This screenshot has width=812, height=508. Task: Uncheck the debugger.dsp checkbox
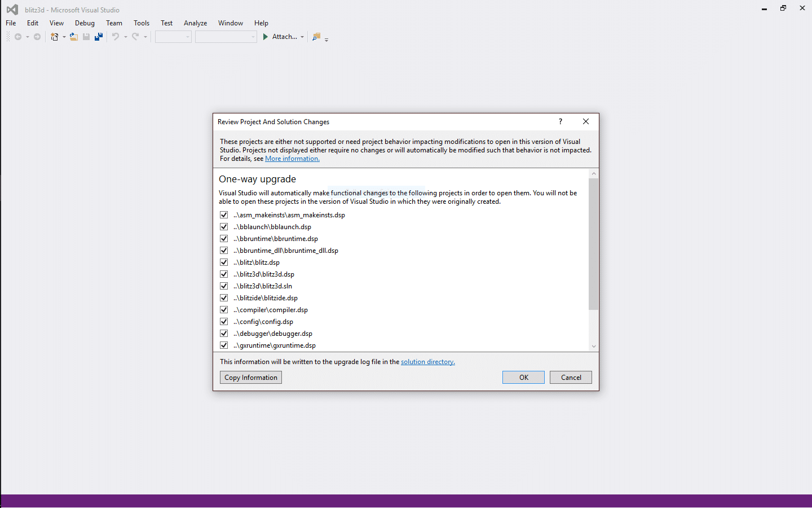[x=224, y=334]
